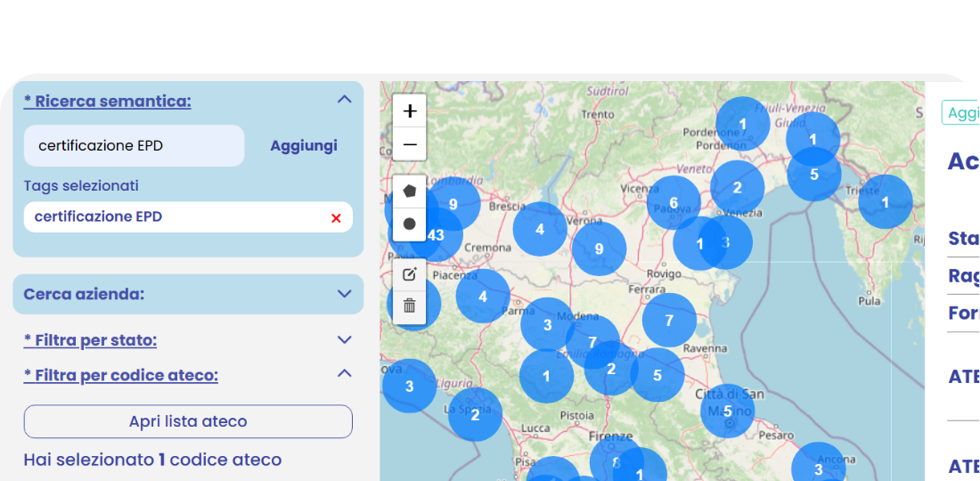Open cluster marker 3 near Modena
980x481 pixels.
tap(548, 324)
